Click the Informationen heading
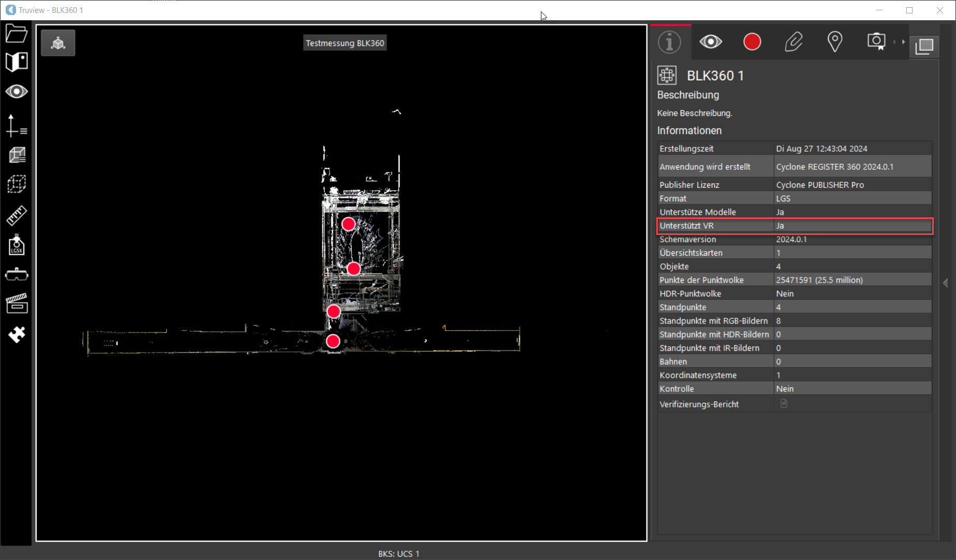 [689, 130]
